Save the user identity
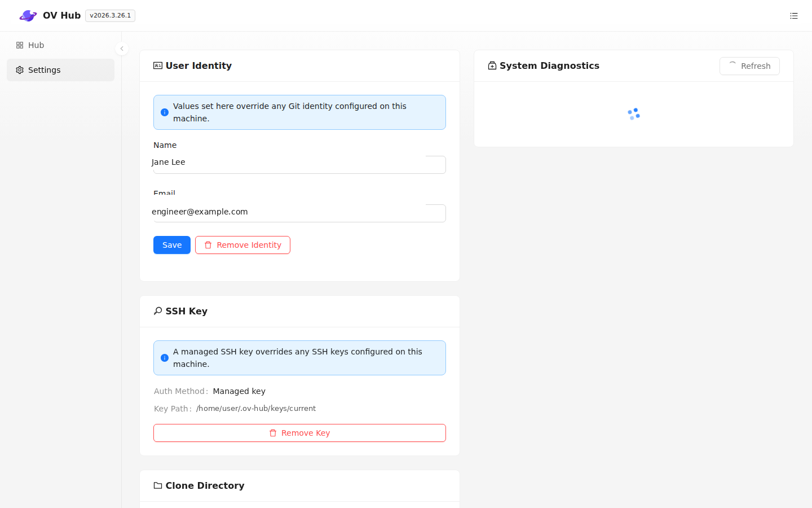The width and height of the screenshot is (812, 508). pos(172,245)
